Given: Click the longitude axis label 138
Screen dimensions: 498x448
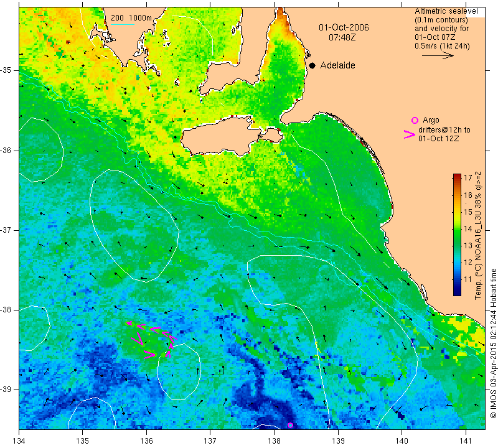Looking at the screenshot, I should point(274,441).
